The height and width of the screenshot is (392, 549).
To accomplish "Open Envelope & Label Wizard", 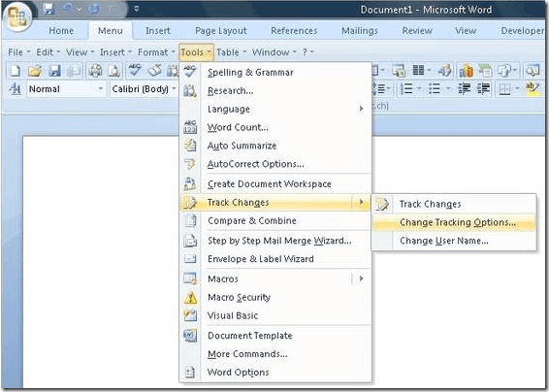I will pyautogui.click(x=275, y=259).
